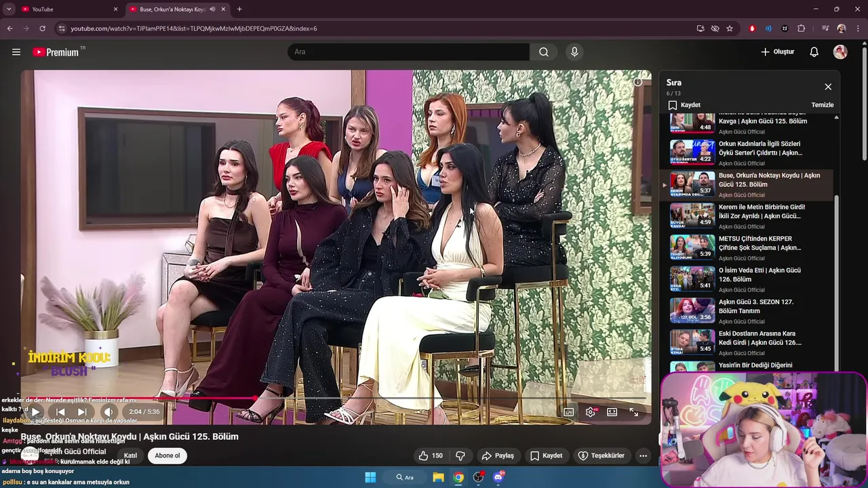
Task: Select current Buse, Orkun'a Noktayı Koydu item
Action: click(x=746, y=184)
